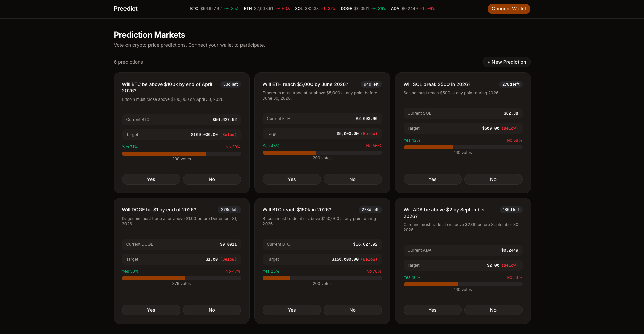Viewport: 644px width, 334px height.
Task: Vote Yes on the ADA $2 prediction
Action: (432, 310)
